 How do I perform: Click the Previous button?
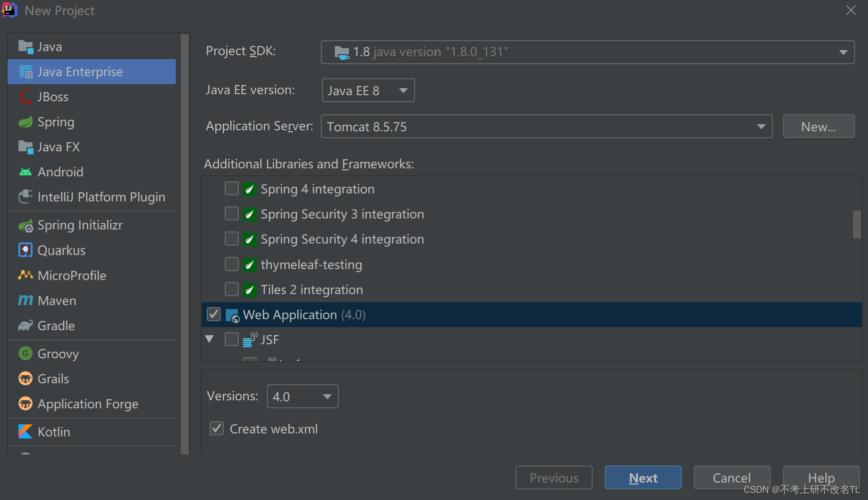pos(554,477)
